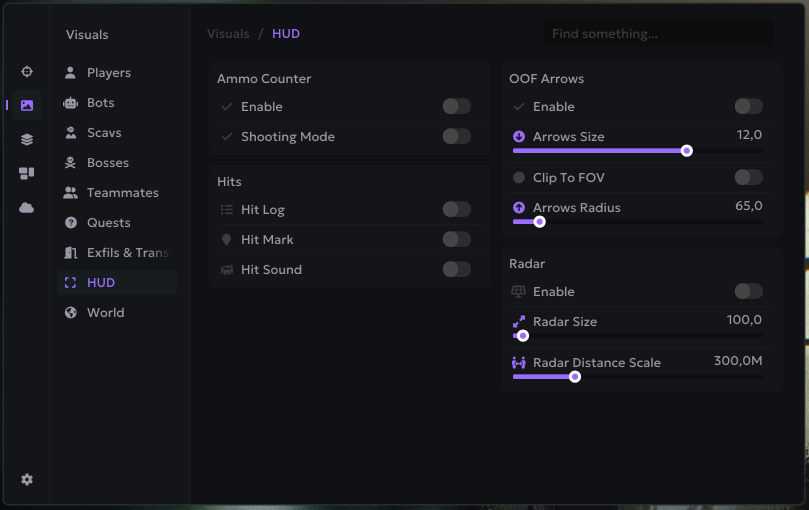This screenshot has height=510, width=809.
Task: Go to the World menu item
Action: (106, 313)
